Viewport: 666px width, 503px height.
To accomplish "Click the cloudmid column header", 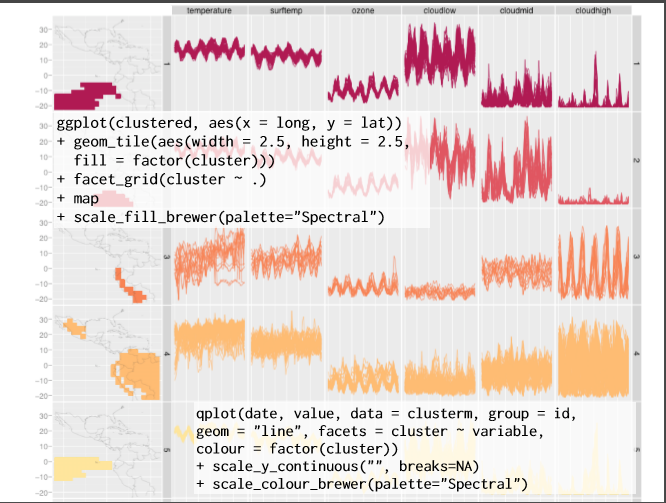I will (x=516, y=11).
